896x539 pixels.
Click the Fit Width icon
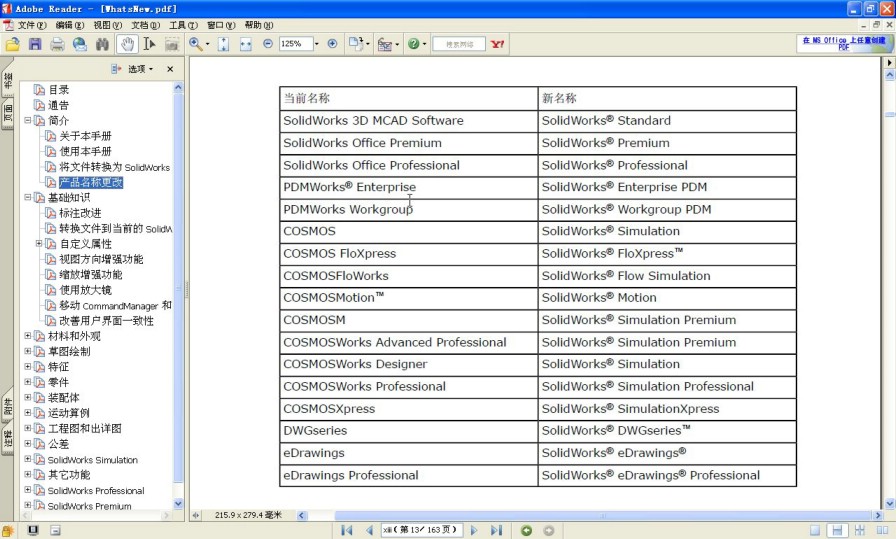click(246, 44)
